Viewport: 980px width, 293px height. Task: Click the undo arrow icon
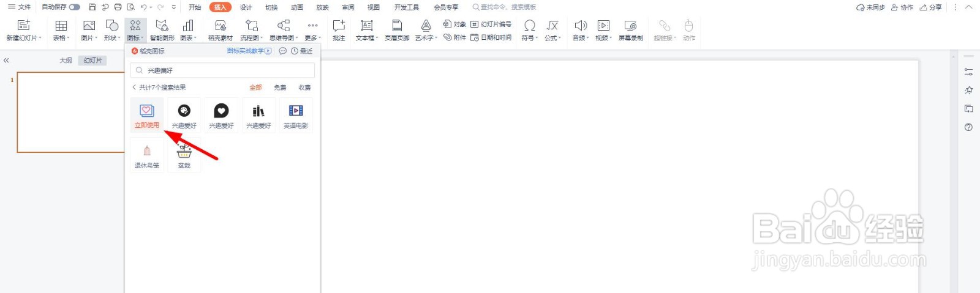point(143,7)
